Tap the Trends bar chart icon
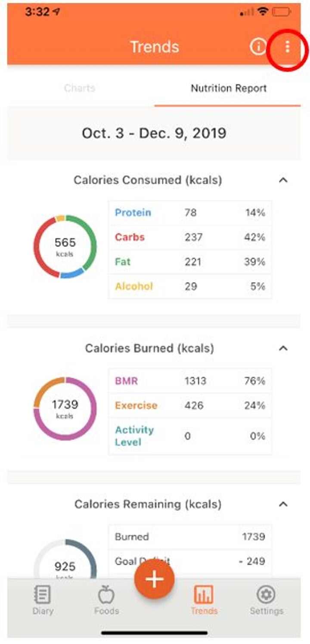Viewport: 310px width, 644px height. (204, 595)
